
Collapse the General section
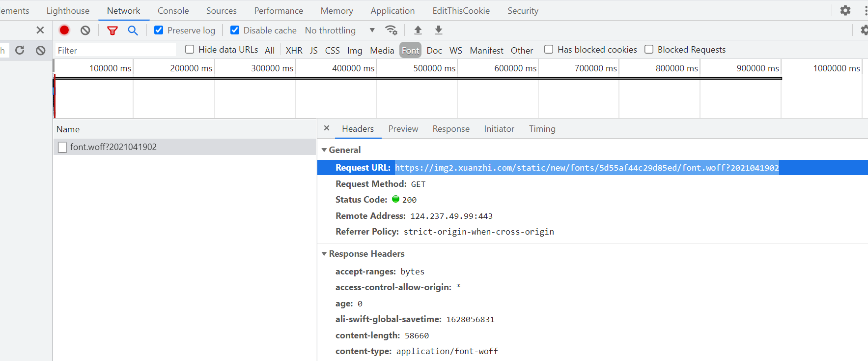pyautogui.click(x=324, y=150)
